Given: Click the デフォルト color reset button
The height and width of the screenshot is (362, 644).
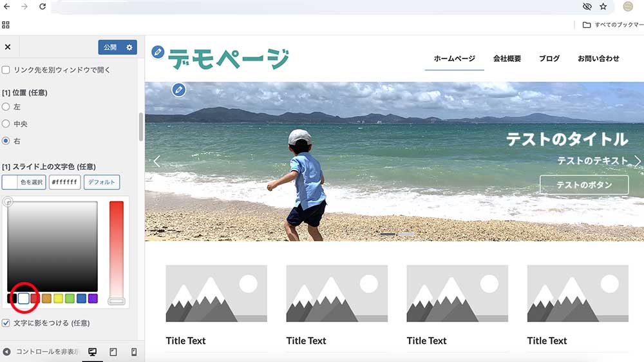Looking at the screenshot, I should pos(102,182).
